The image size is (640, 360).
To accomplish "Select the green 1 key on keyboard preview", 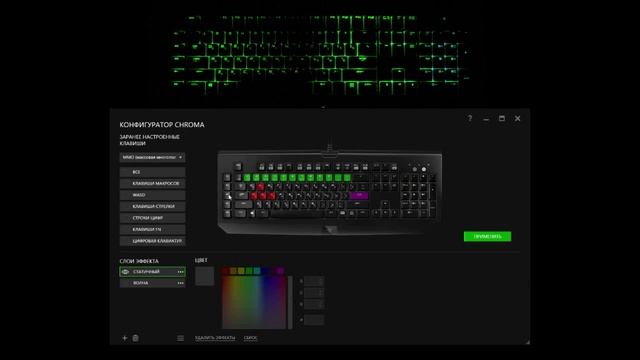I will coord(247,177).
